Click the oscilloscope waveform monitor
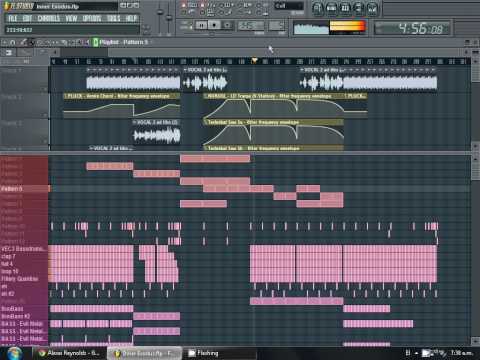This screenshot has height=360, width=480. pos(311,28)
